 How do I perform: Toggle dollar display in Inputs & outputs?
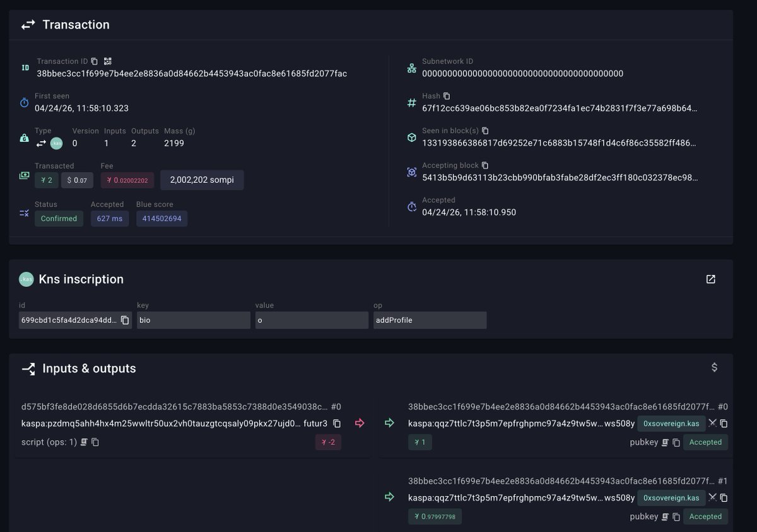coord(714,367)
